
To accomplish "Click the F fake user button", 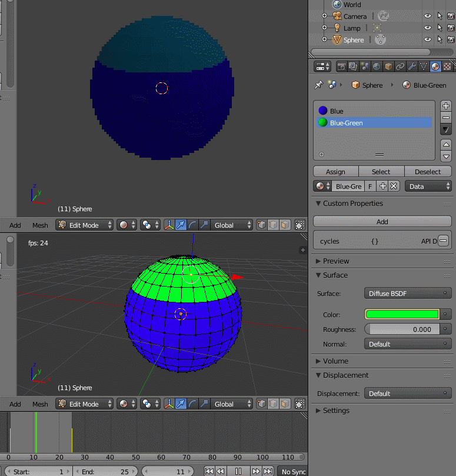I will tap(370, 186).
